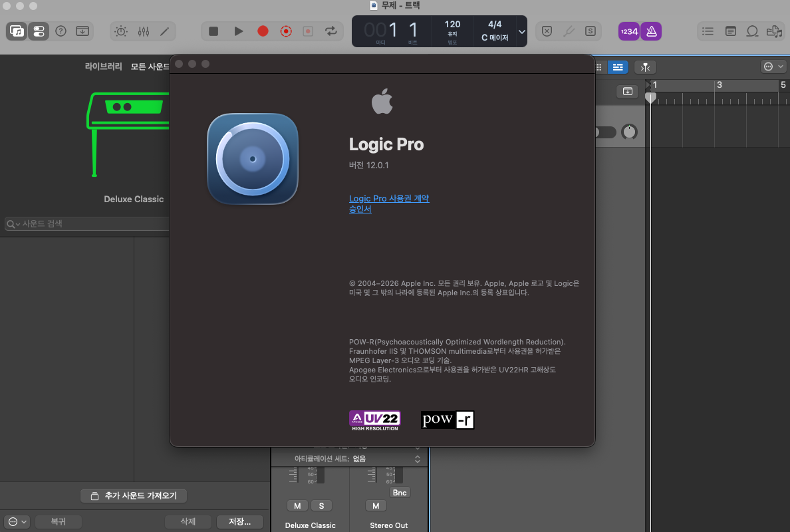
Task: Open Smart Controls with the dial icon
Action: (120, 31)
